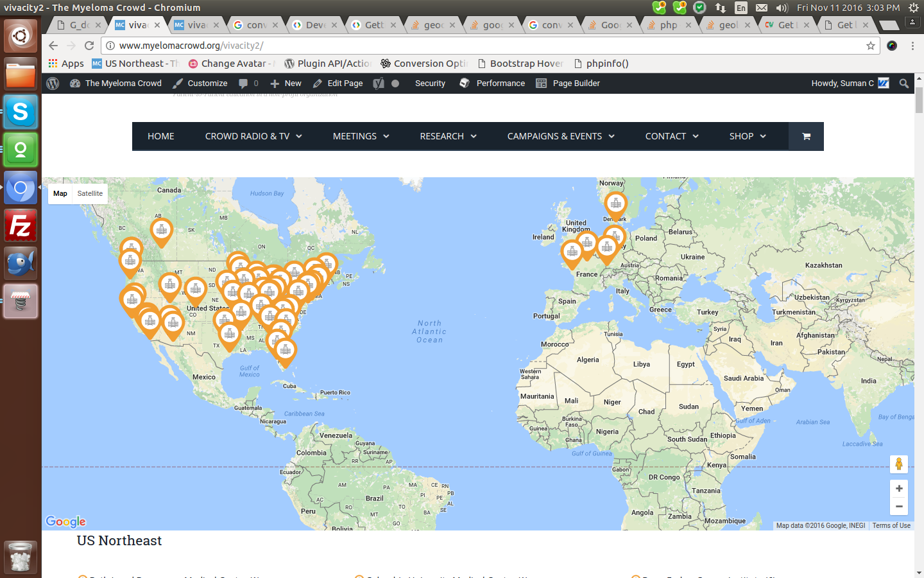Open the system volume indicator
Image resolution: width=924 pixels, height=578 pixels.
coord(782,8)
